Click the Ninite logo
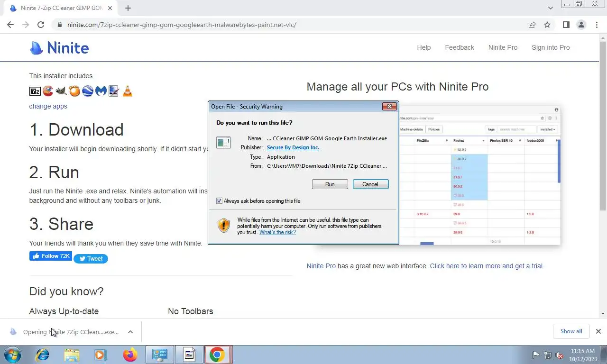This screenshot has height=364, width=607. click(59, 47)
